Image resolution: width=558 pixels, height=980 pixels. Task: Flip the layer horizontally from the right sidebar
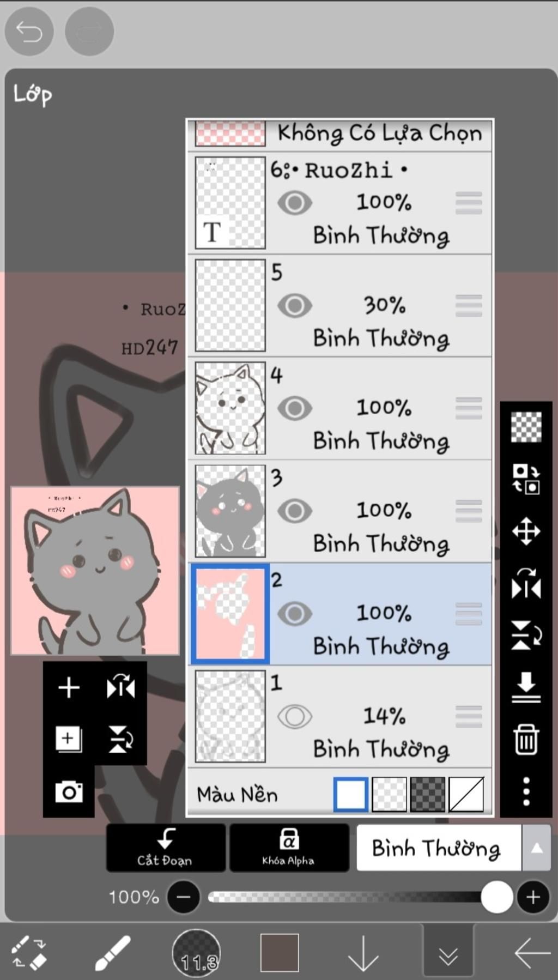point(526,583)
